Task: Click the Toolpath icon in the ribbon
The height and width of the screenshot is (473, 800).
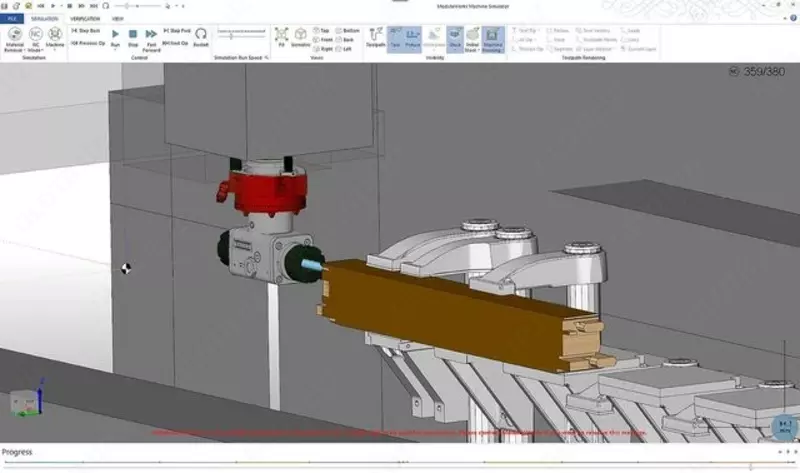Action: [376, 38]
